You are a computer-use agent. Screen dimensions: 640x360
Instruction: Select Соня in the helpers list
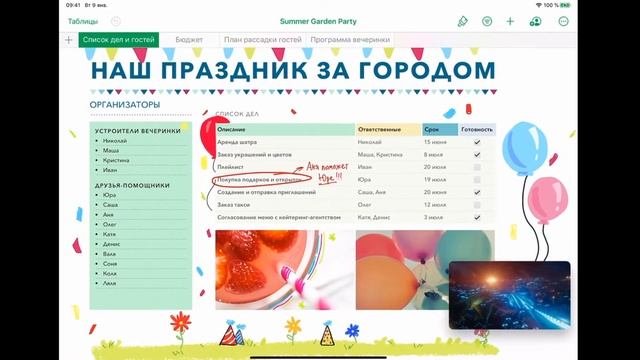pyautogui.click(x=110, y=264)
